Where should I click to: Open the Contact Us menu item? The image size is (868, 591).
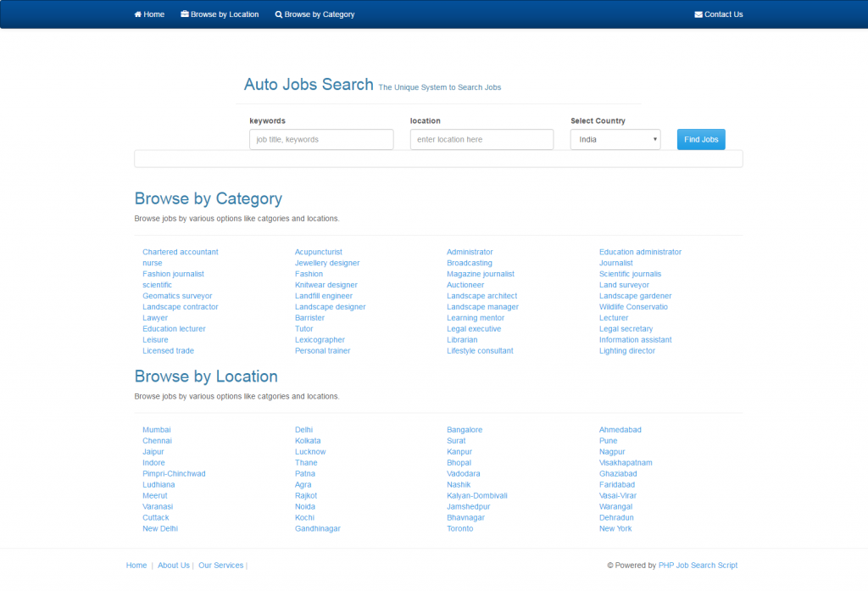click(x=719, y=14)
